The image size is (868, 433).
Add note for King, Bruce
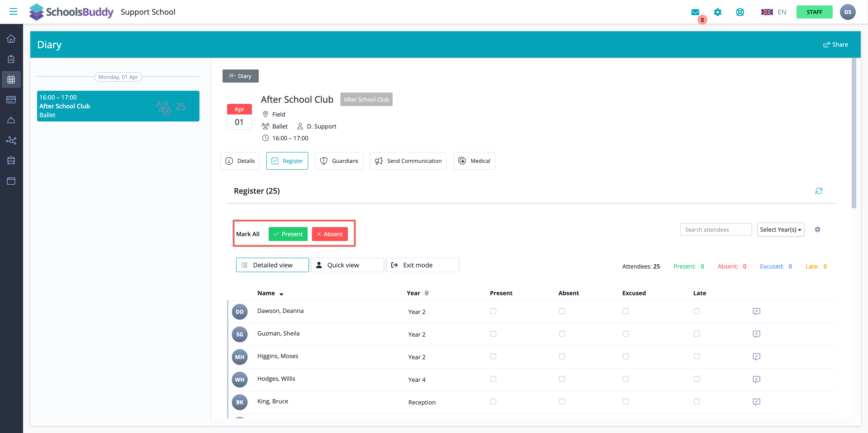click(757, 402)
